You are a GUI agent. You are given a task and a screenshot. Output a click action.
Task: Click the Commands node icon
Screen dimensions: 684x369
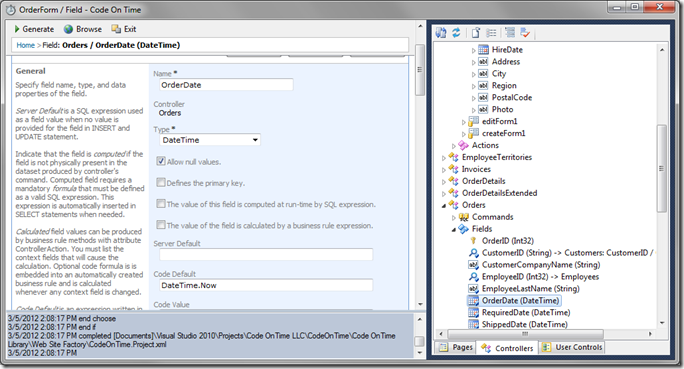pyautogui.click(x=464, y=217)
